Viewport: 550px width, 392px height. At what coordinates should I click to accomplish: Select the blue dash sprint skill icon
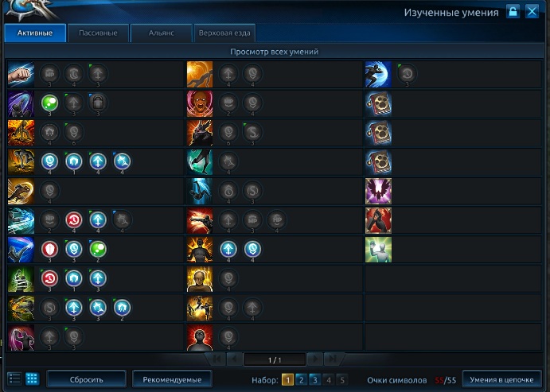click(x=378, y=74)
